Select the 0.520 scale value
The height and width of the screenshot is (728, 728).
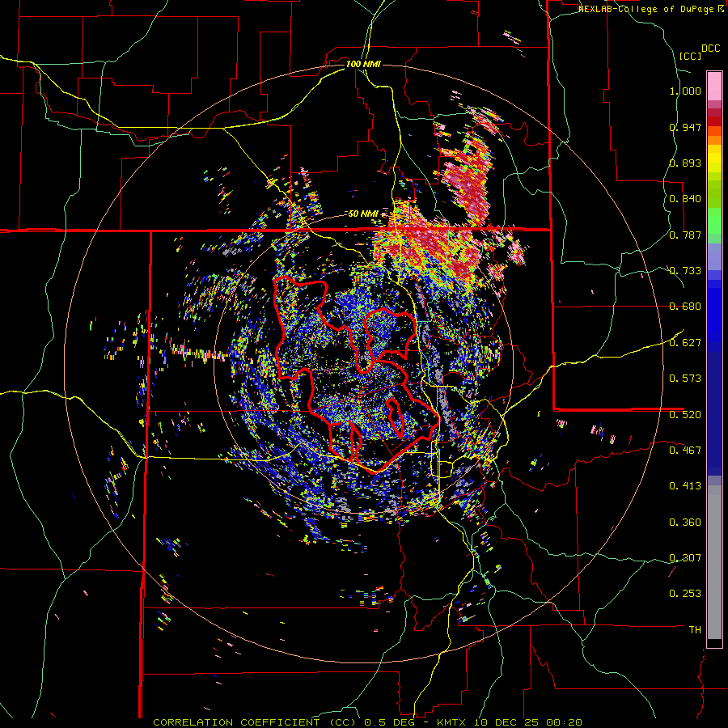point(685,414)
